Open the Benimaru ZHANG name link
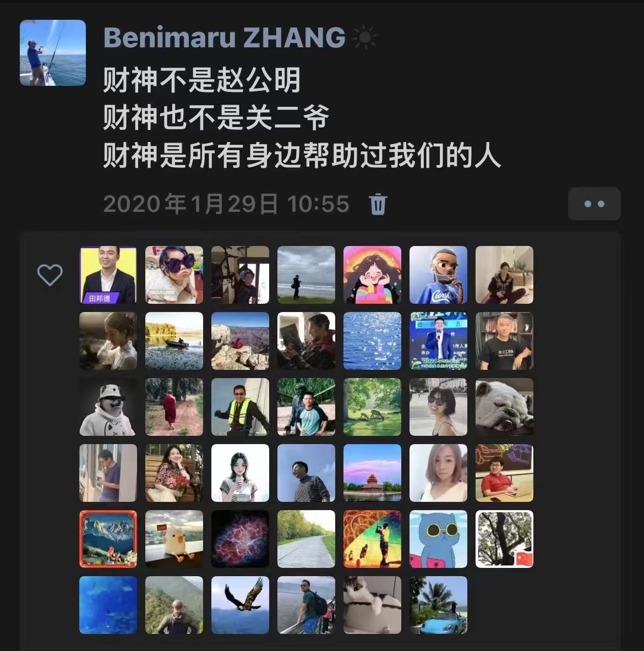The height and width of the screenshot is (651, 644). click(224, 37)
